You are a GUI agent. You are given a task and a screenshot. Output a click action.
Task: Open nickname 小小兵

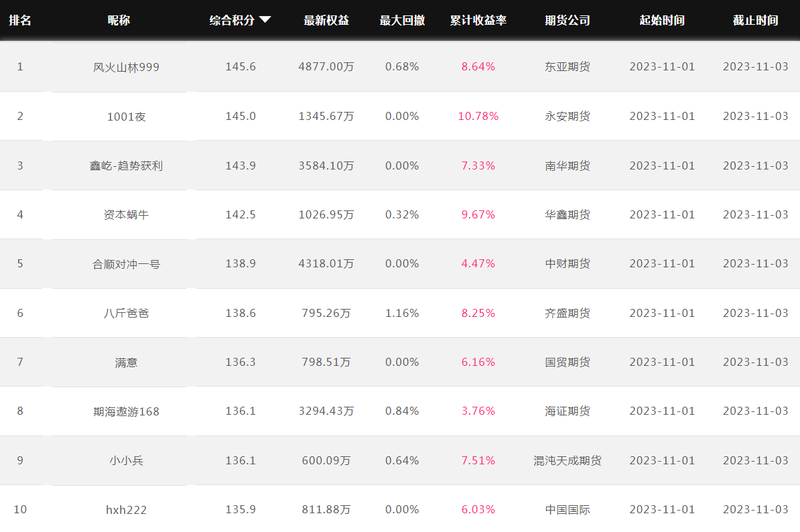126,460
